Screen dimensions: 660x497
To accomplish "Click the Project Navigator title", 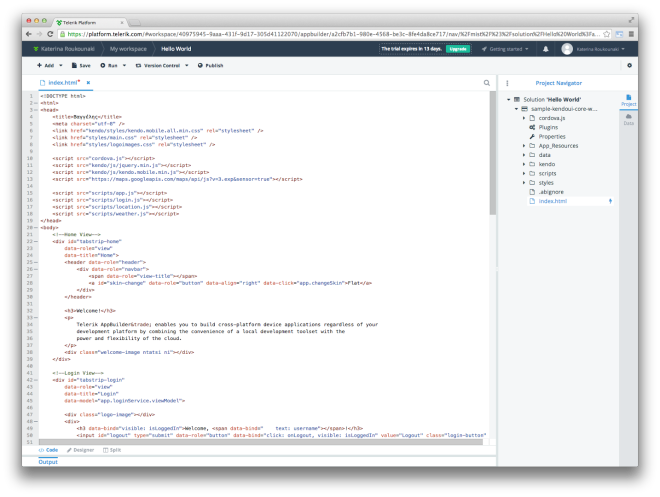I will coord(559,83).
